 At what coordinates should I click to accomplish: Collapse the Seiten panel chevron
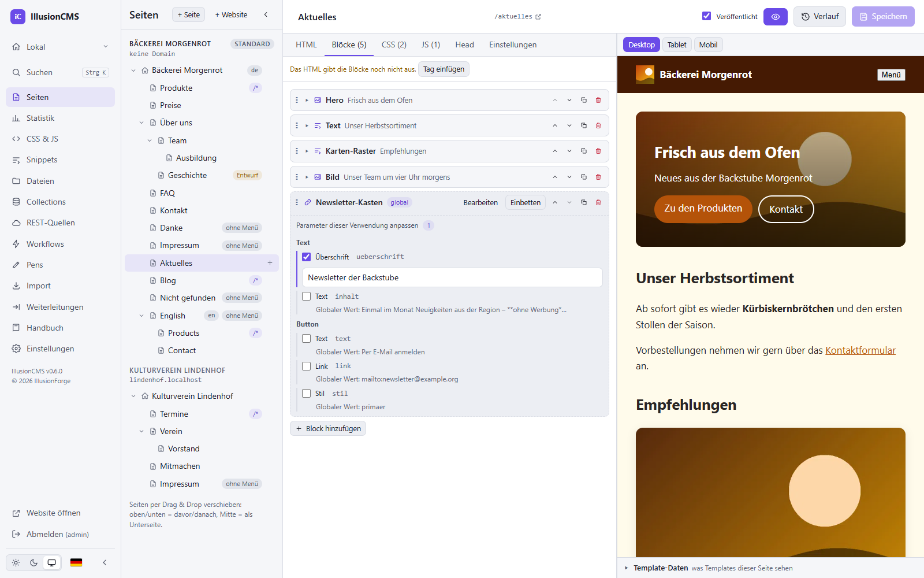point(266,15)
